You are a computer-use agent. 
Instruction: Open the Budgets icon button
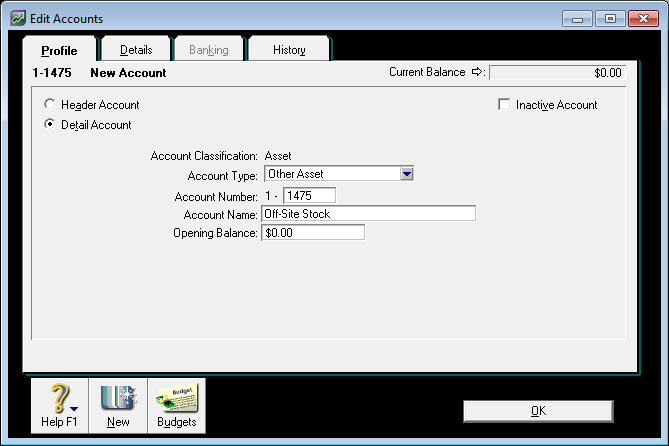click(177, 399)
